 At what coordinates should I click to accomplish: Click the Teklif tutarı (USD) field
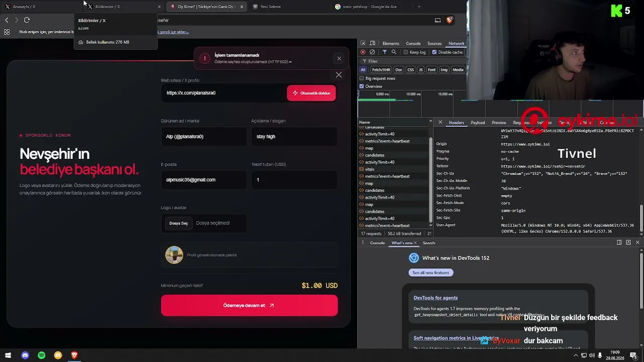click(x=294, y=179)
